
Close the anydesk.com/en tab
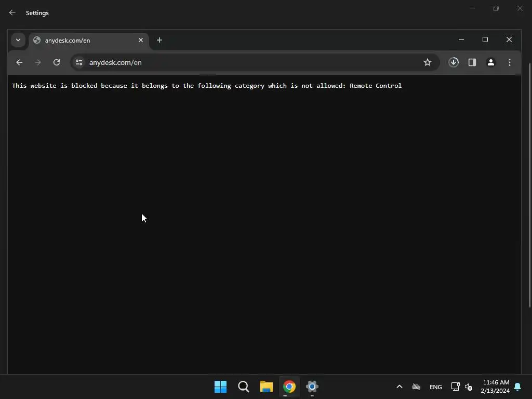(x=141, y=40)
